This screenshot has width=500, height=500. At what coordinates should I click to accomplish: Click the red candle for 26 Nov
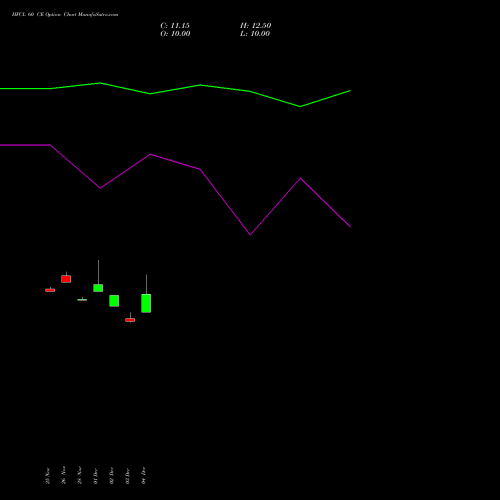pos(66,278)
